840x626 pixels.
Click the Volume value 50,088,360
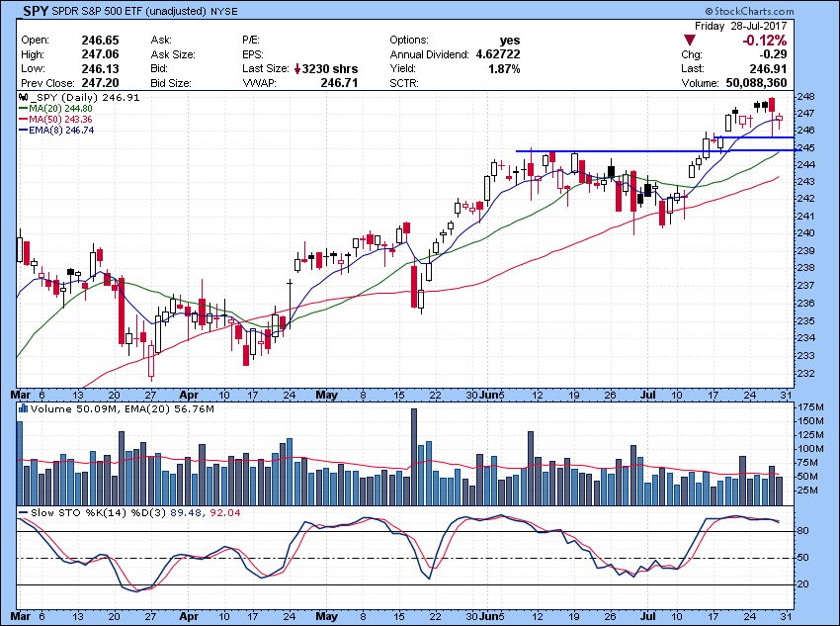[x=756, y=83]
